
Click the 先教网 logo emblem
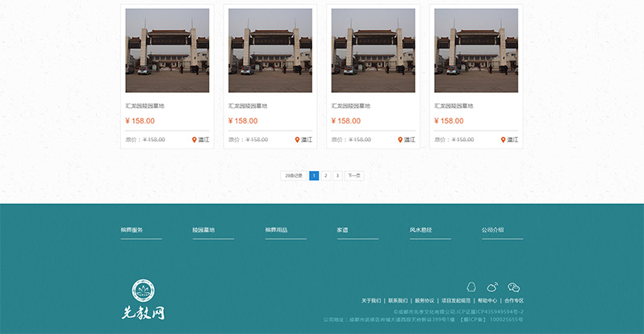point(144,291)
